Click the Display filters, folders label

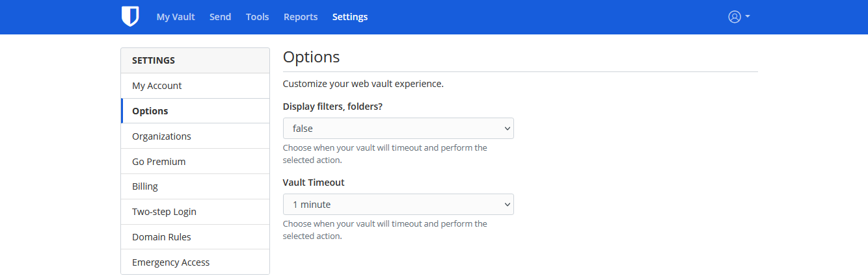[332, 107]
